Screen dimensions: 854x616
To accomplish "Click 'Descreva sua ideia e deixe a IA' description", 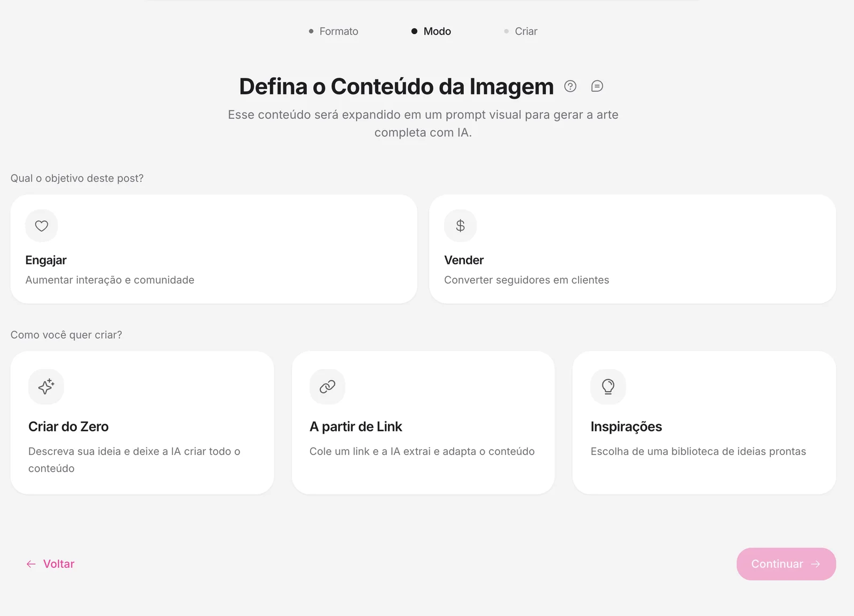I will click(x=135, y=460).
